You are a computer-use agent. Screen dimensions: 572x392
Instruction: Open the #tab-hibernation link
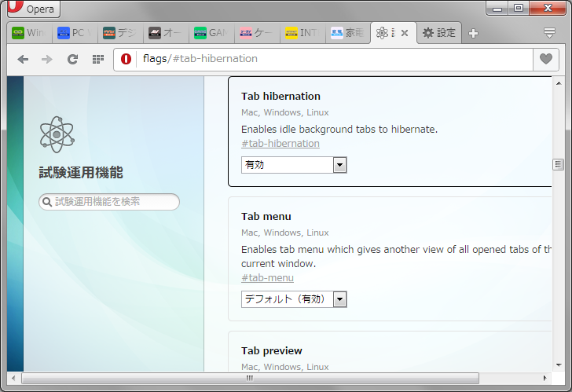tap(280, 144)
